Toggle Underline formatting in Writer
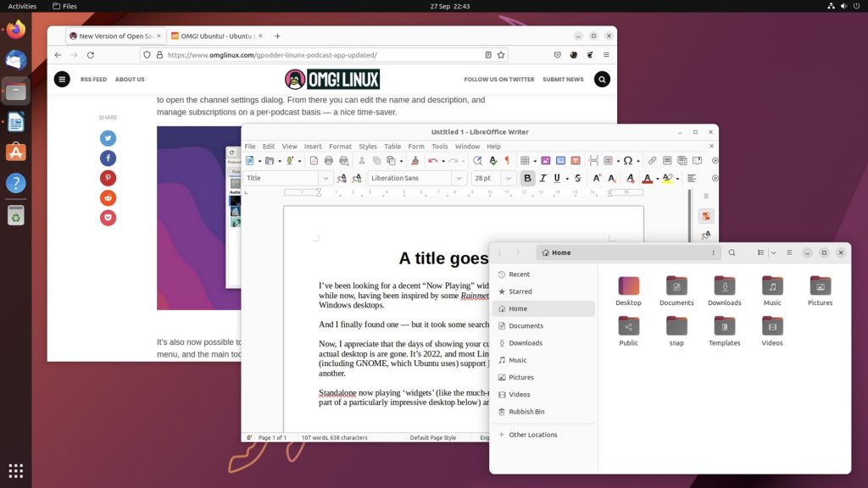This screenshot has height=488, width=868. pyautogui.click(x=557, y=178)
